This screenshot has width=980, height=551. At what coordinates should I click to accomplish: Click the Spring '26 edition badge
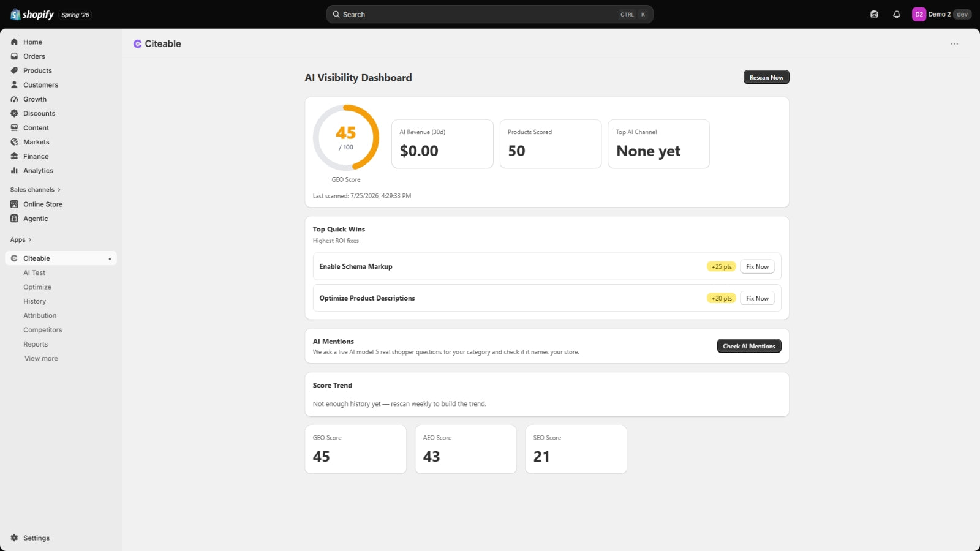tap(75, 15)
